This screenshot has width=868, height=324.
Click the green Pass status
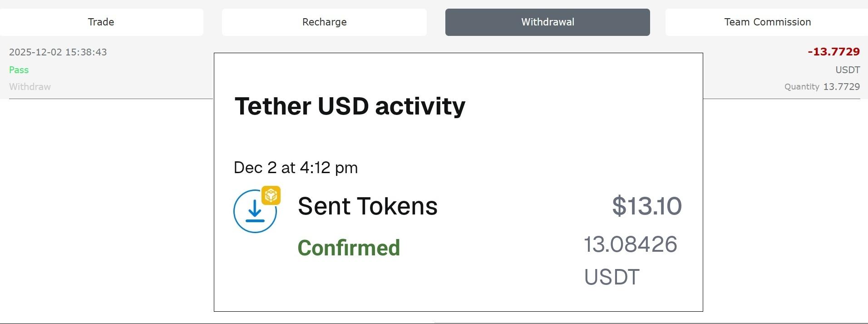pos(19,70)
